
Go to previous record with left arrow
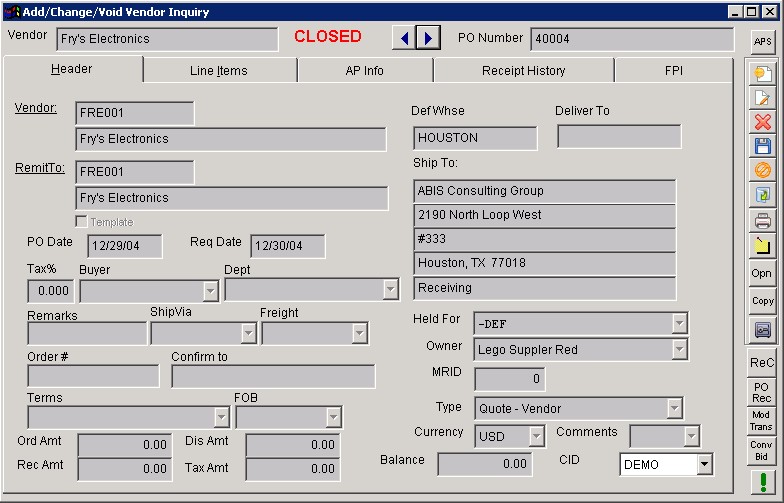point(405,38)
